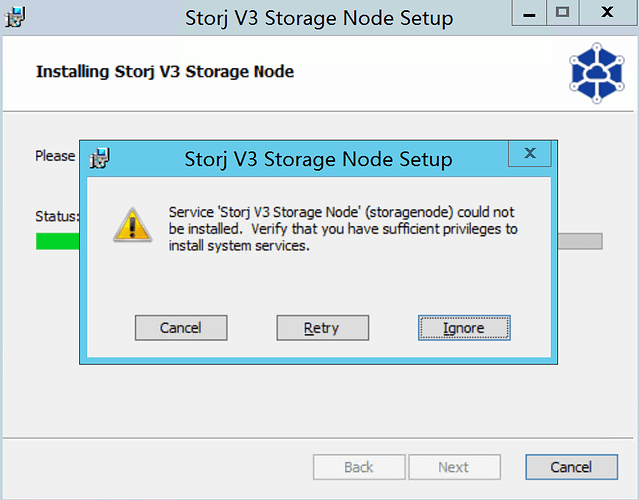The height and width of the screenshot is (500, 639).
Task: Click the installer icon in the dialog title bar
Action: click(100, 158)
